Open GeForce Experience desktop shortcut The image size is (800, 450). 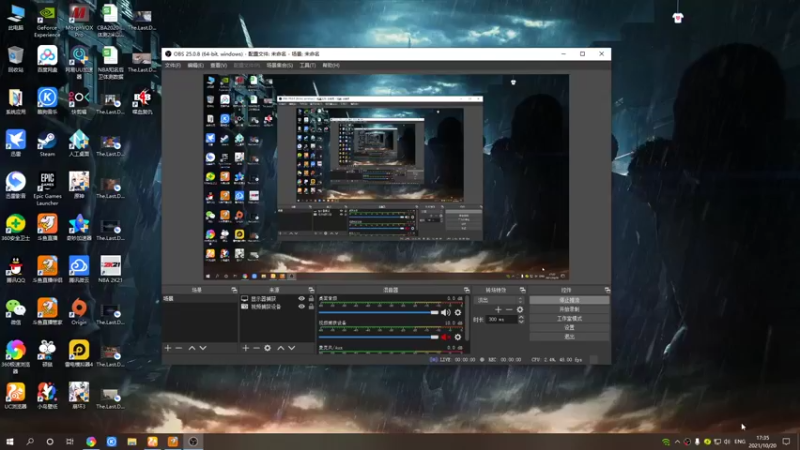47,21
